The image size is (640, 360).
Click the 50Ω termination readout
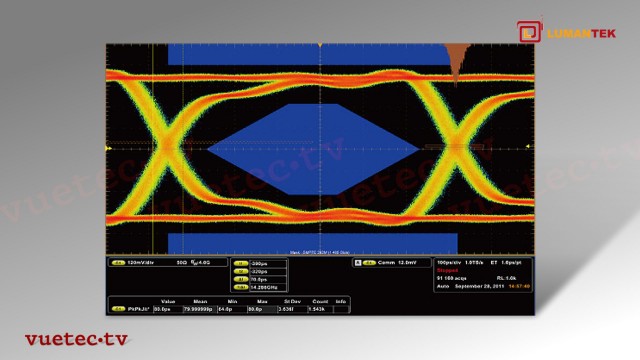point(182,263)
